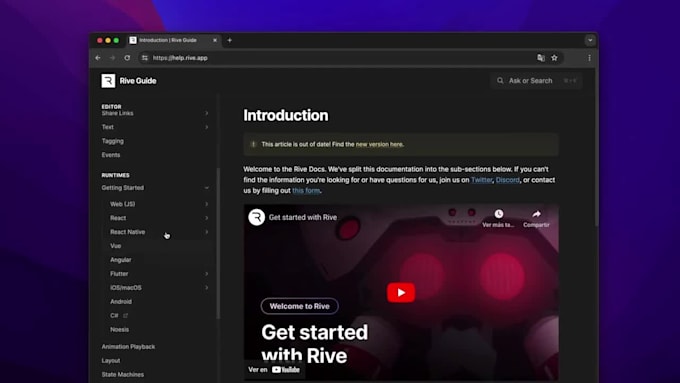Open the Layout sidebar item
The height and width of the screenshot is (383, 680).
pyautogui.click(x=111, y=360)
